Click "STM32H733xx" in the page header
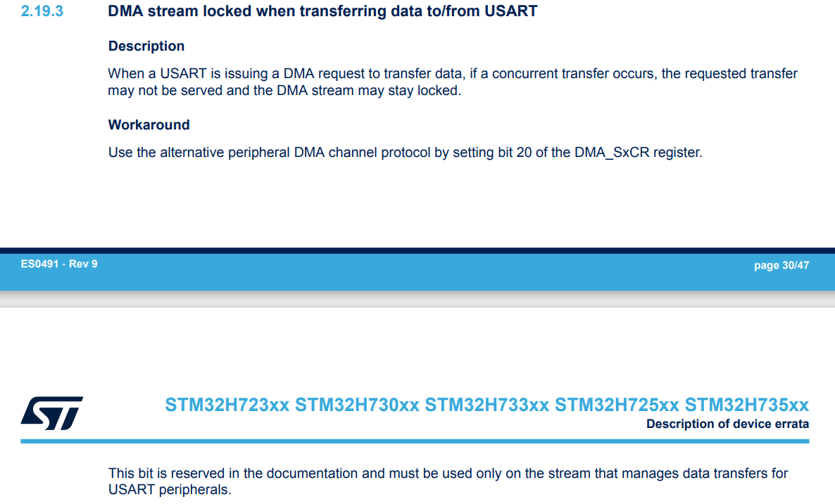Viewport: 835px width, 504px height. (x=486, y=405)
